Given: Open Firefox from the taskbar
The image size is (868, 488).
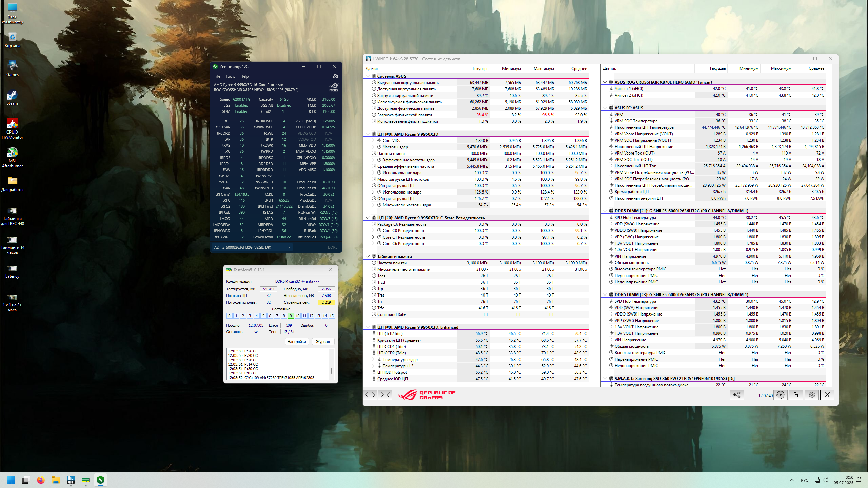Looking at the screenshot, I should tap(41, 480).
